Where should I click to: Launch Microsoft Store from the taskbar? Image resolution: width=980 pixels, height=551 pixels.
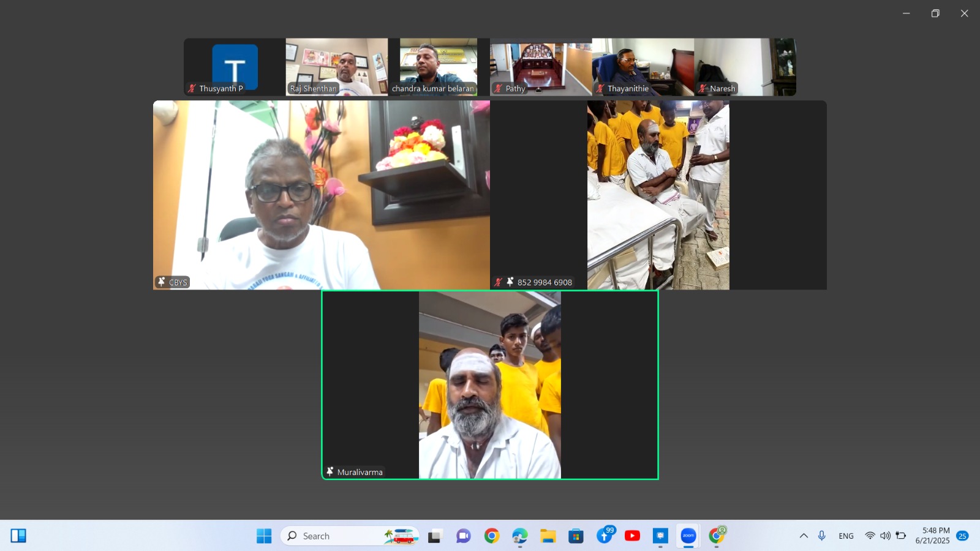[x=576, y=536]
